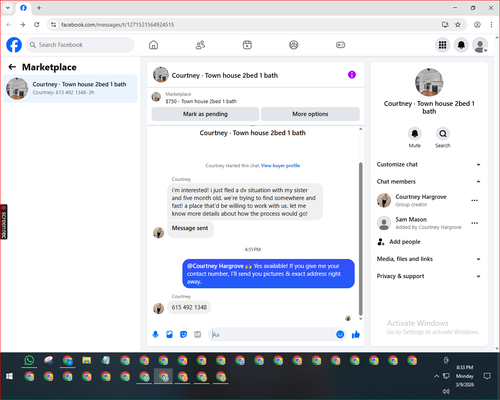The width and height of the screenshot is (500, 400).
Task: Open Chrome profile icon in toolbar
Action: pos(477,25)
